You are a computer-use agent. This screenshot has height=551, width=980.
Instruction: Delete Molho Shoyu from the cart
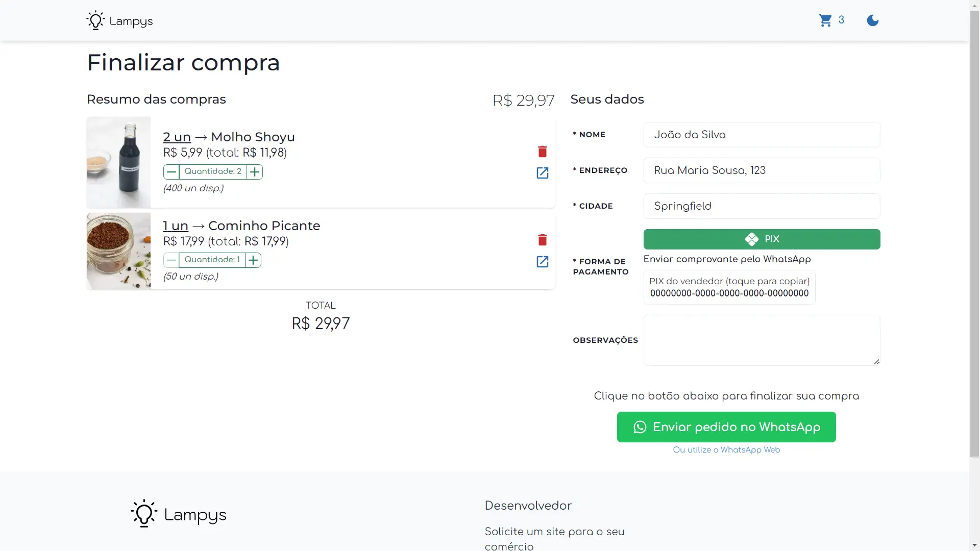click(543, 152)
